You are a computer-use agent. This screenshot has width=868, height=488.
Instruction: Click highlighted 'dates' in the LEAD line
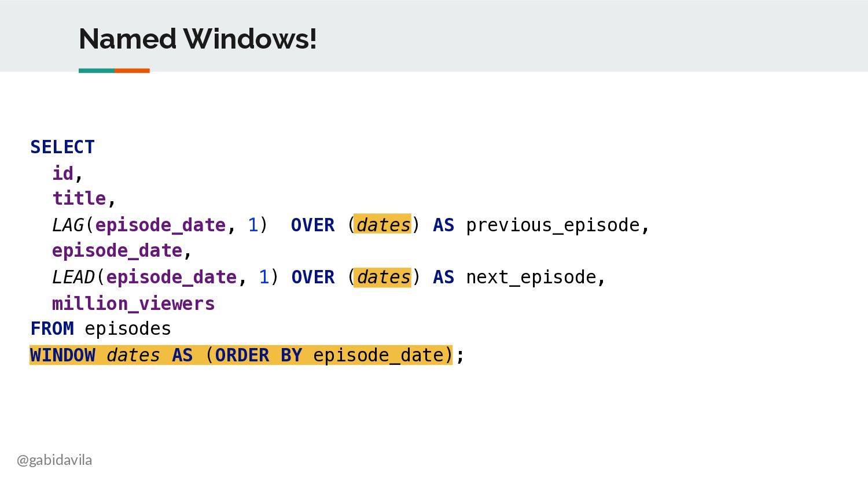coord(382,277)
